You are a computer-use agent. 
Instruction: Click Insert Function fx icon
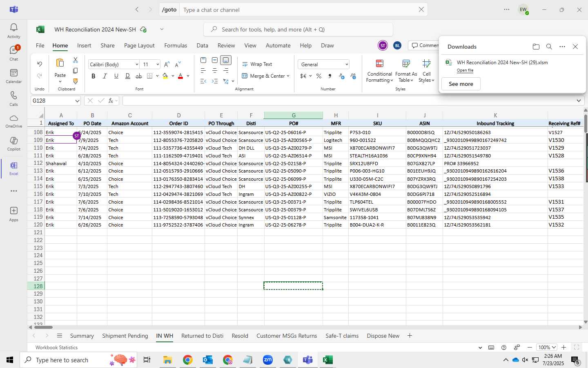tap(111, 101)
